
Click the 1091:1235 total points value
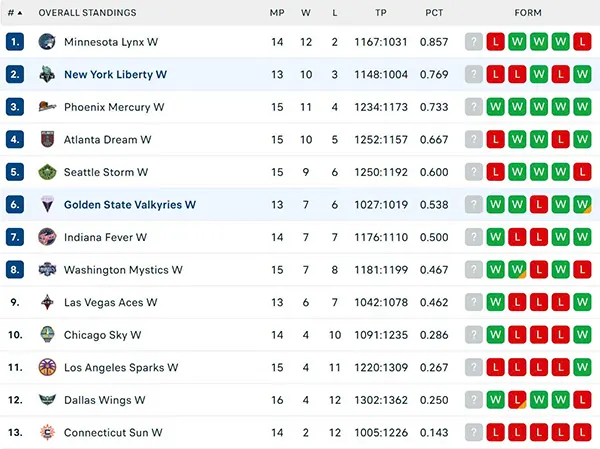coord(381,335)
